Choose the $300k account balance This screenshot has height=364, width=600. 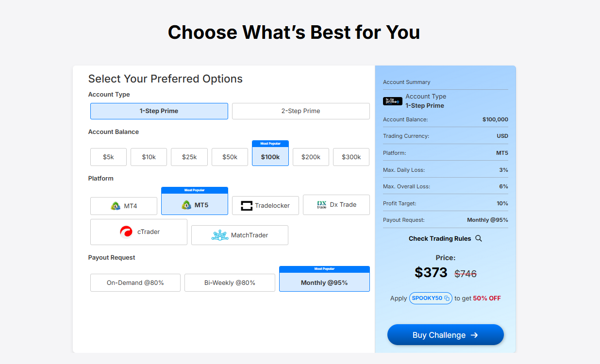click(x=351, y=157)
